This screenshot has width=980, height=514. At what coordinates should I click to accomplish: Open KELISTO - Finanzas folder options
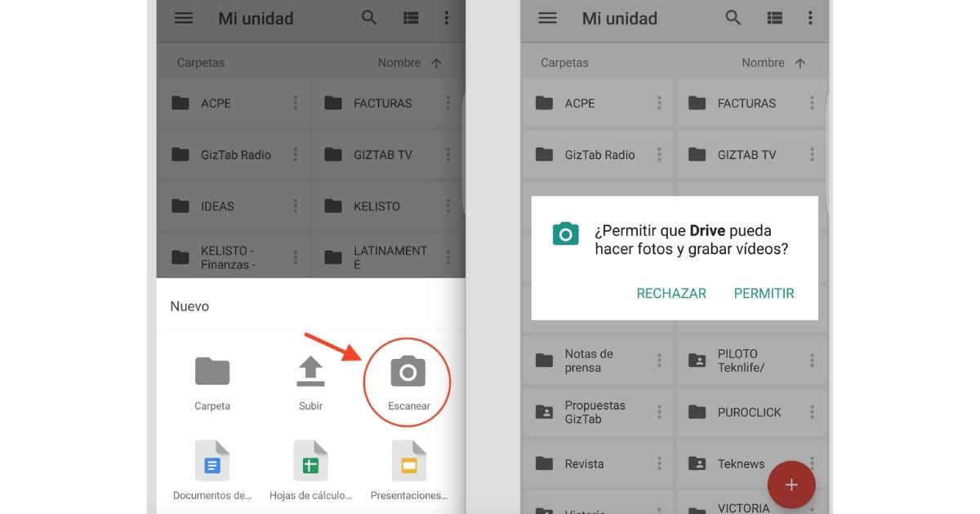click(295, 257)
